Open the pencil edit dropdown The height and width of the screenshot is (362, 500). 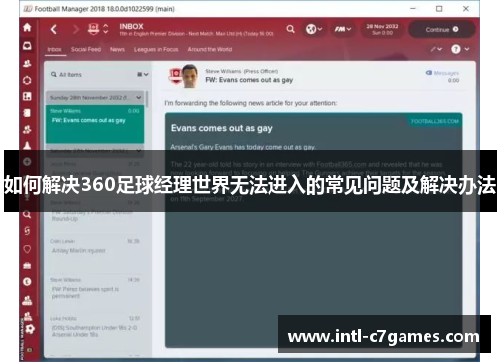tap(436, 49)
